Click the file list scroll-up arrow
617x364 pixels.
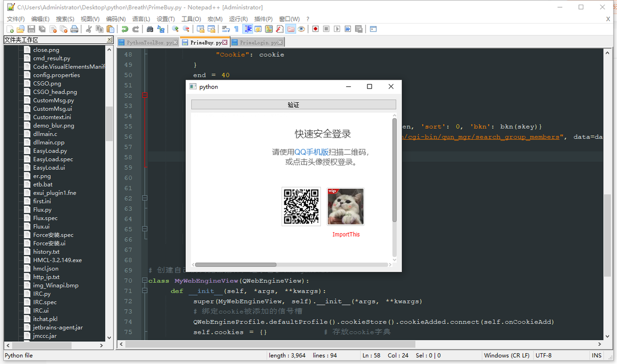(109, 50)
